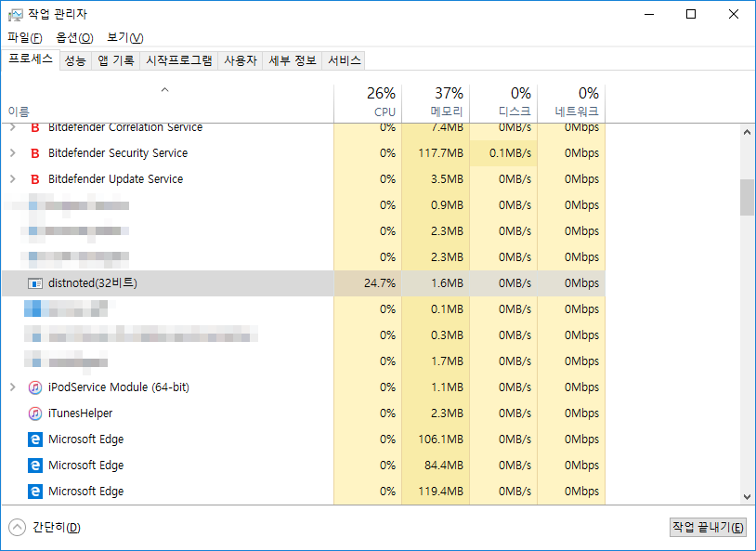Collapse to simple view with 간단히 arrow
The width and height of the screenshot is (756, 551).
point(18,527)
